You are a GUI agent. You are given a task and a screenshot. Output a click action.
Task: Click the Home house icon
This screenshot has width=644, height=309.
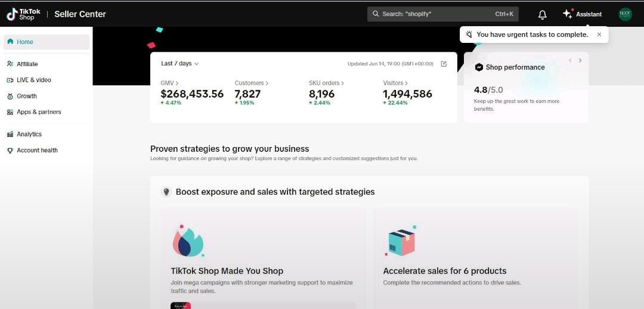point(10,42)
